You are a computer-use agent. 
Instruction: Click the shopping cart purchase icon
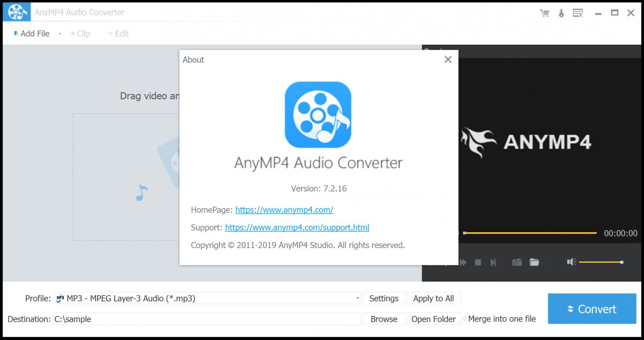[x=545, y=13]
